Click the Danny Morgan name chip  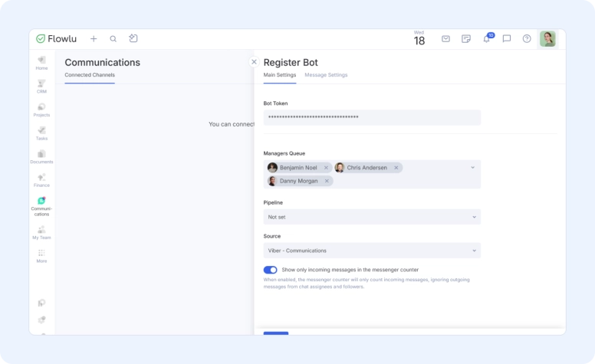coord(298,181)
